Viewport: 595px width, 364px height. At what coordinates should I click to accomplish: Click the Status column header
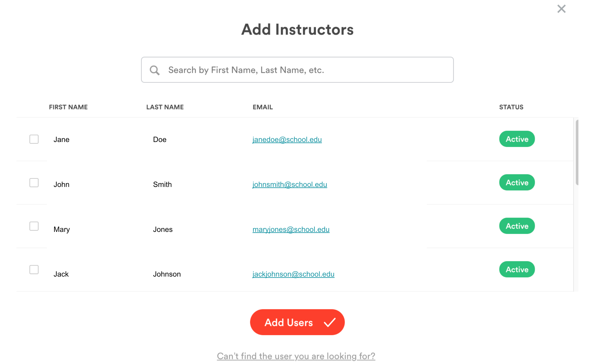(x=511, y=107)
